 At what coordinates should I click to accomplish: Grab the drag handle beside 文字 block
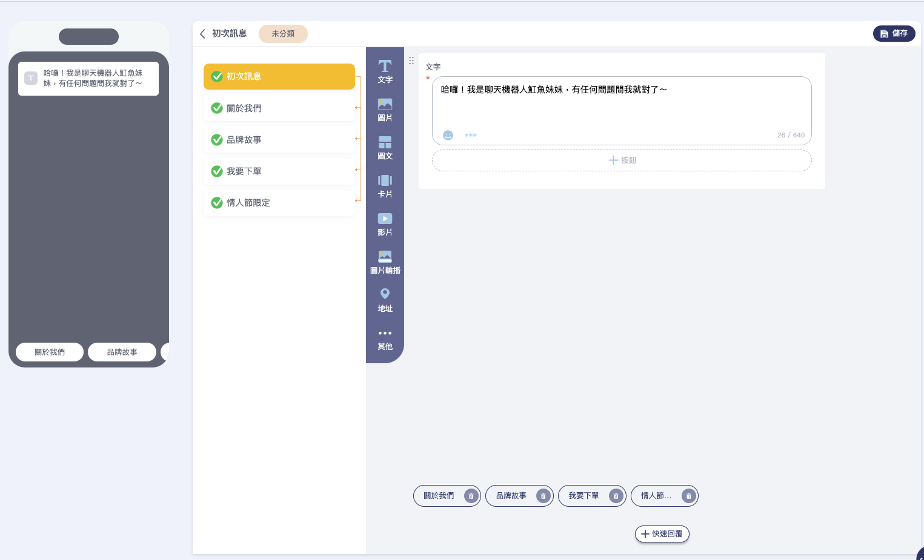(x=411, y=61)
